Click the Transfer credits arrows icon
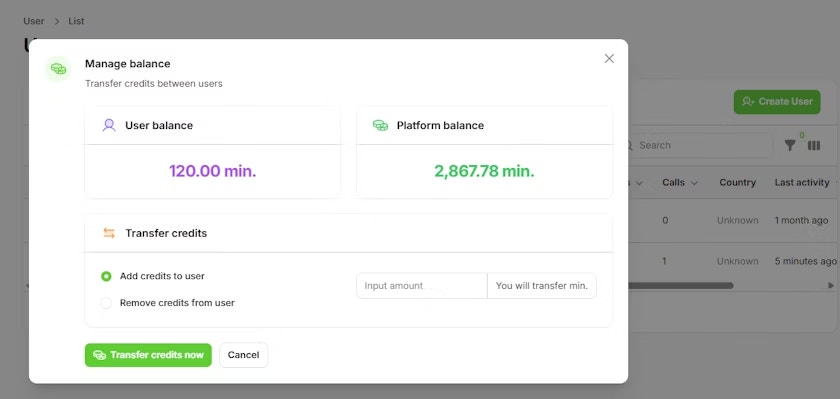This screenshot has height=399, width=840. pos(109,233)
